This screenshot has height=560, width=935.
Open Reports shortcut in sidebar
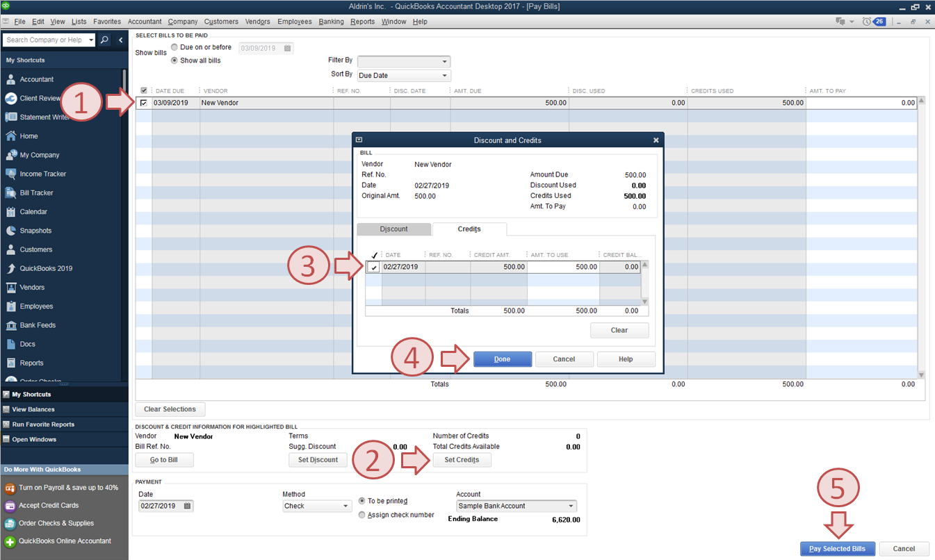tap(31, 363)
